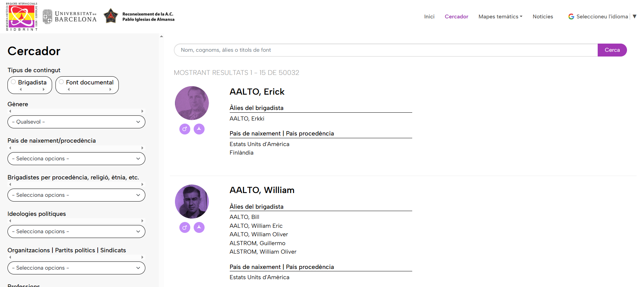Click the SIDBRINT logo

tap(21, 17)
